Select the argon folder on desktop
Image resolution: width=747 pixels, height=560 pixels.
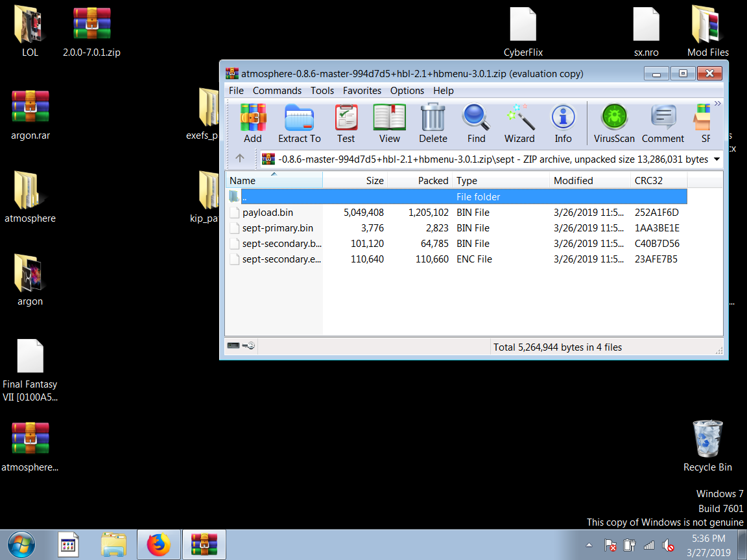[30, 280]
